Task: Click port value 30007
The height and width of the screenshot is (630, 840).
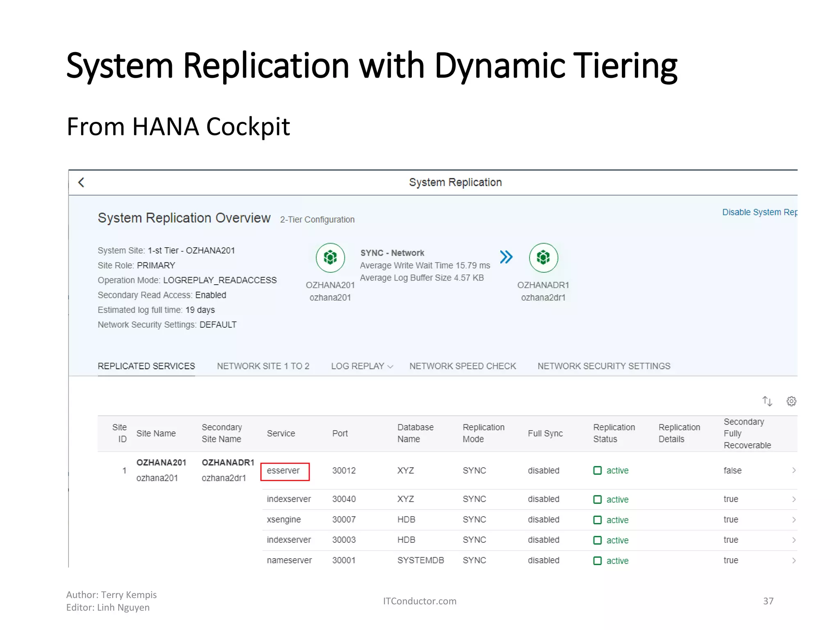Action: pyautogui.click(x=344, y=520)
